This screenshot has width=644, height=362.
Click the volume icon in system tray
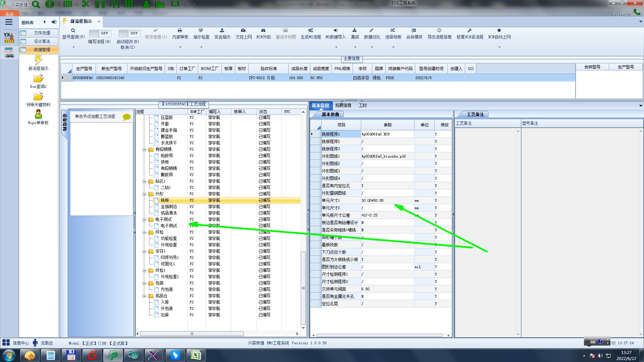[x=600, y=356]
